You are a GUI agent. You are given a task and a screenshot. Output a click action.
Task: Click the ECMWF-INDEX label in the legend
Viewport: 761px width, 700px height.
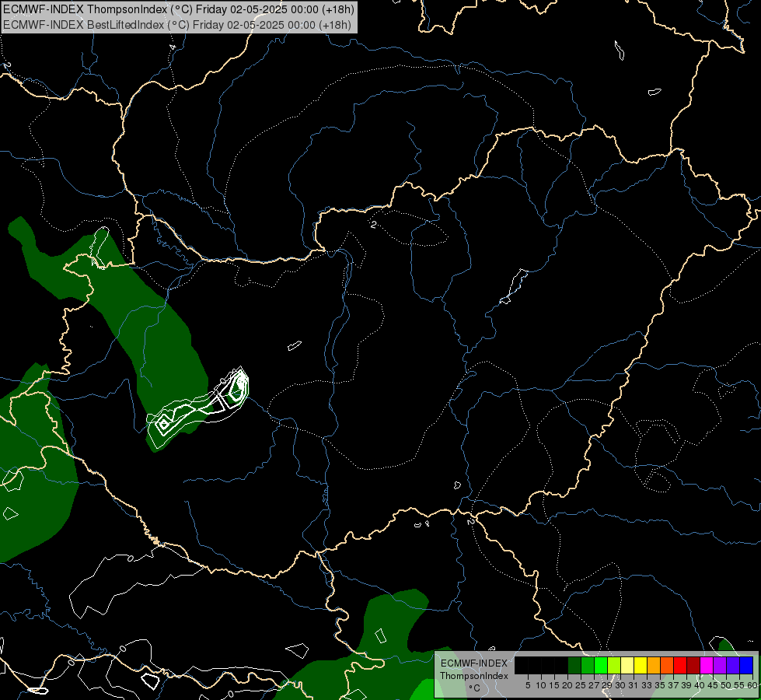pos(473,663)
